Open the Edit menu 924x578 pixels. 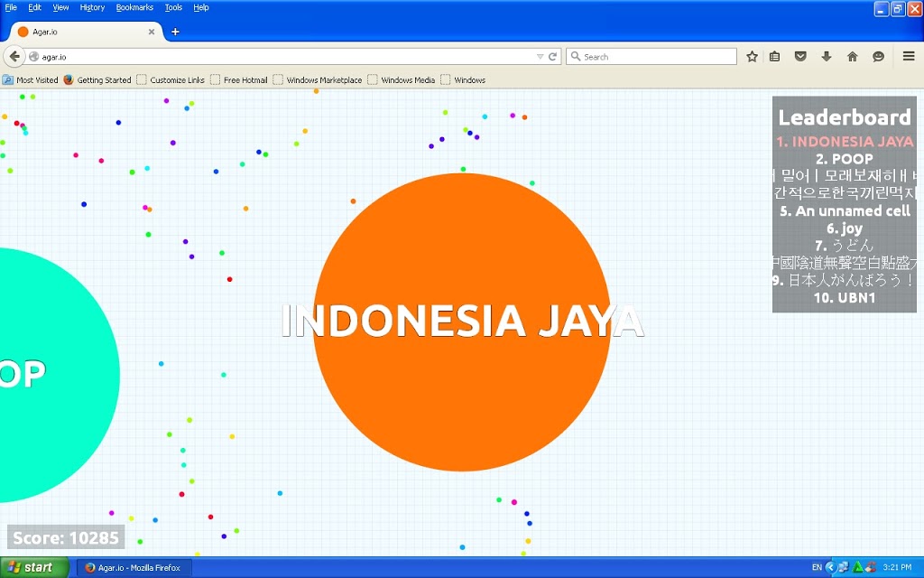[x=35, y=7]
